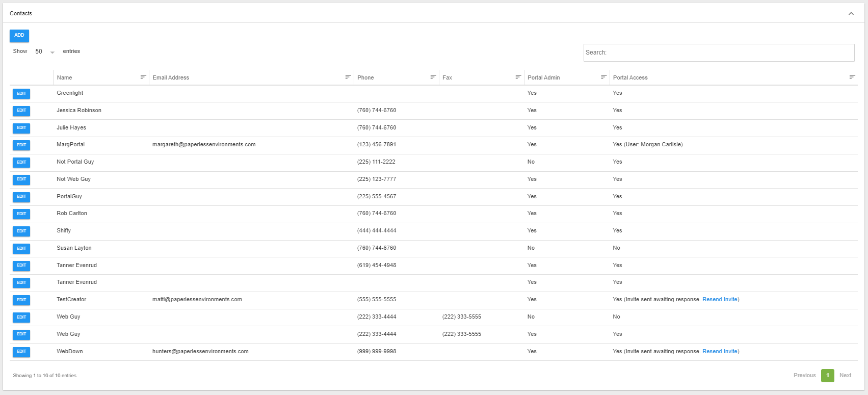The height and width of the screenshot is (395, 868).
Task: Click email margareth@paperlessenvironments.com
Action: pos(204,145)
